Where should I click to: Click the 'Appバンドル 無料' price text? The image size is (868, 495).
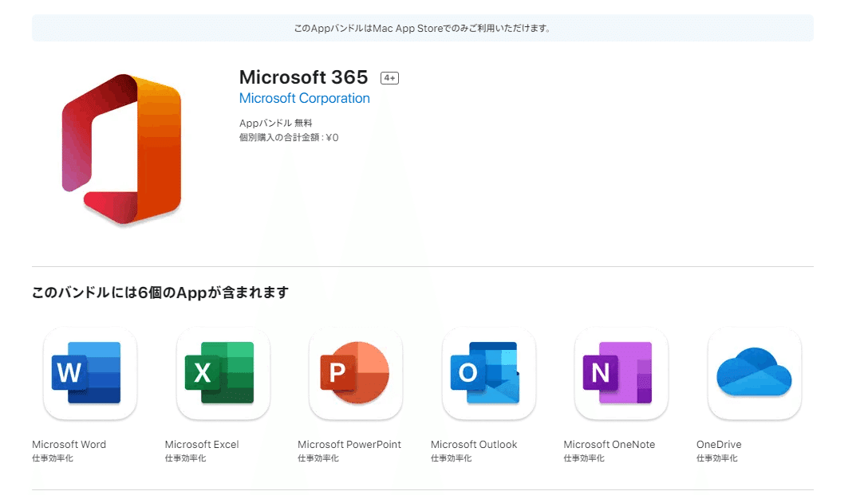point(276,123)
